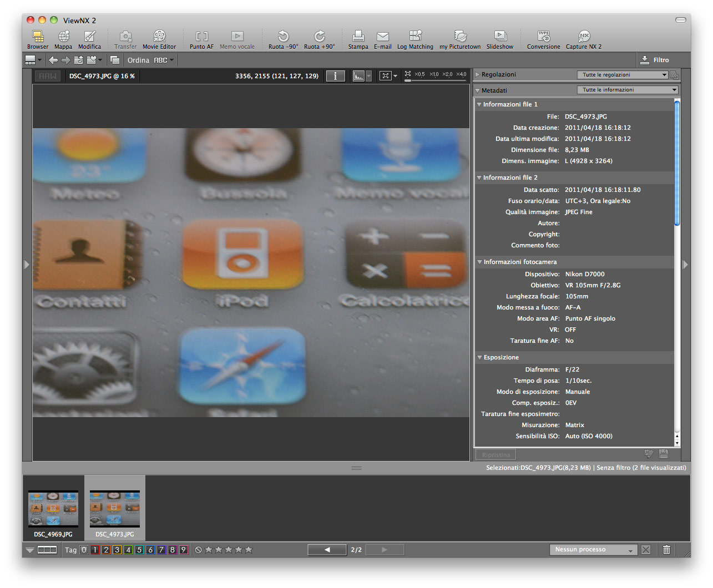The image size is (713, 588).
Task: Click the cancel process X icon
Action: click(646, 550)
